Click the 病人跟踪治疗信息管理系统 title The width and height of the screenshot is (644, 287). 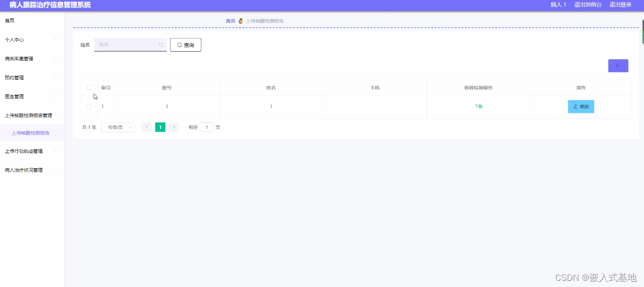[50, 5]
